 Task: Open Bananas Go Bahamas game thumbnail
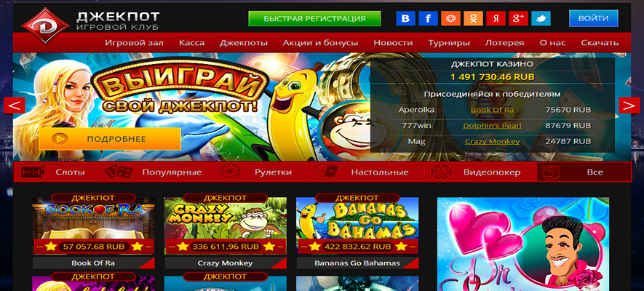(x=357, y=226)
